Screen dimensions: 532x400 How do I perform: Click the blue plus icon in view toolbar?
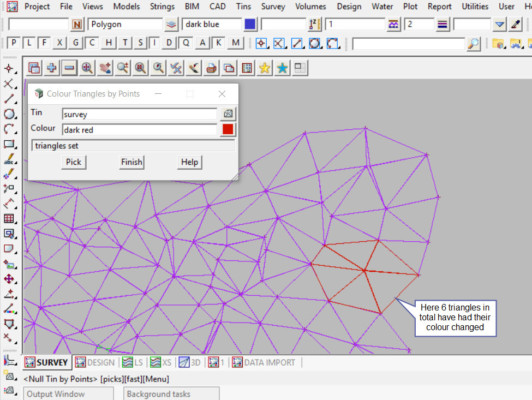pos(51,68)
